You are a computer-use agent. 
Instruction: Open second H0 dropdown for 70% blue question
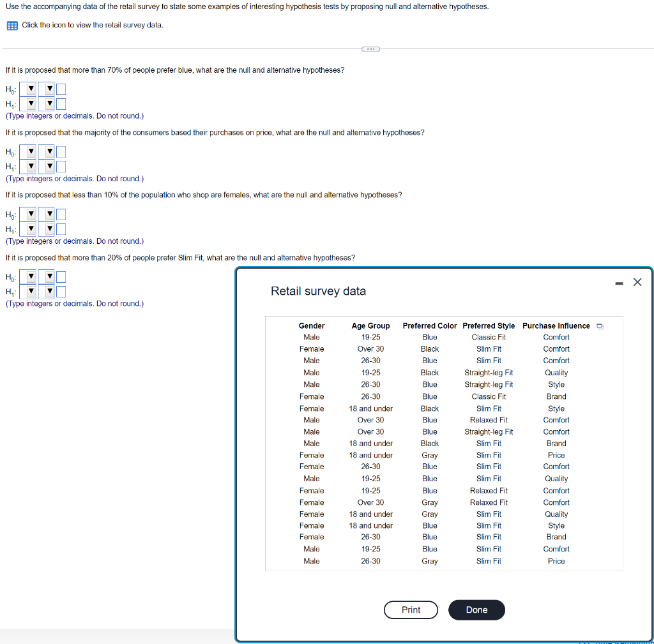click(47, 89)
